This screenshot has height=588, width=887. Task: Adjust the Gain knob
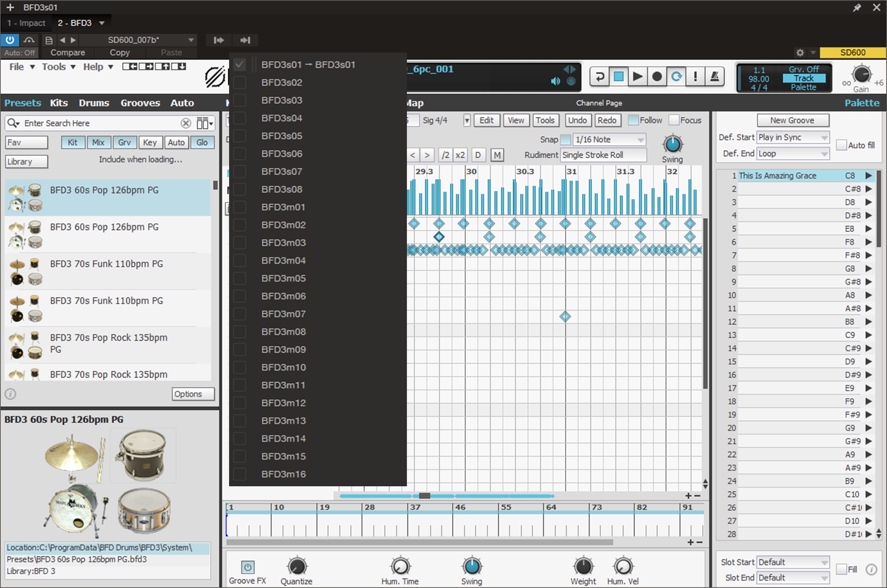coord(861,75)
